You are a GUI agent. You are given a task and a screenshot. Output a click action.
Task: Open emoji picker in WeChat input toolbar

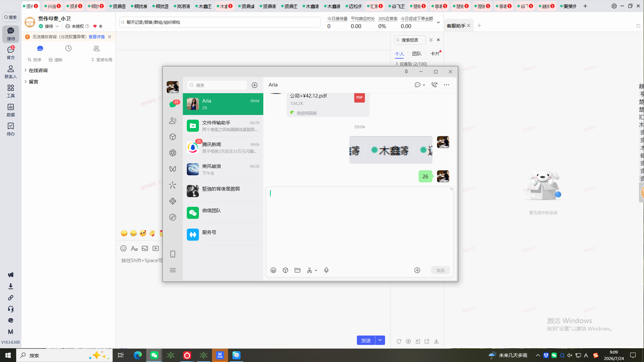coord(273,270)
